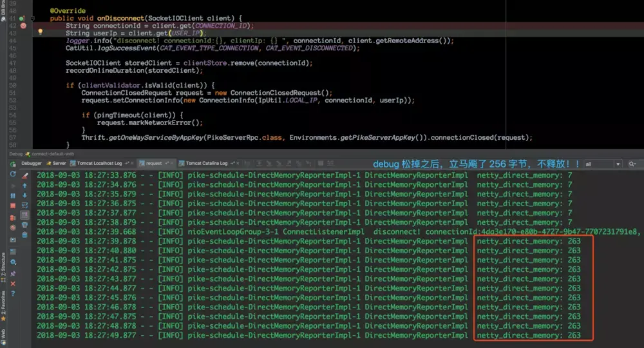Click the help question mark icon
Screen dimensions: 644x348
pyautogui.click(x=13, y=293)
